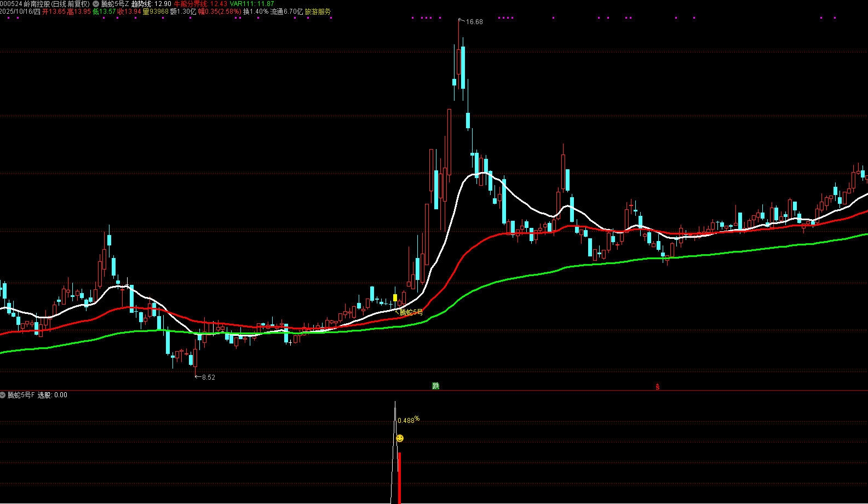
Task: Click the red $ marker on timeline
Action: 657,387
